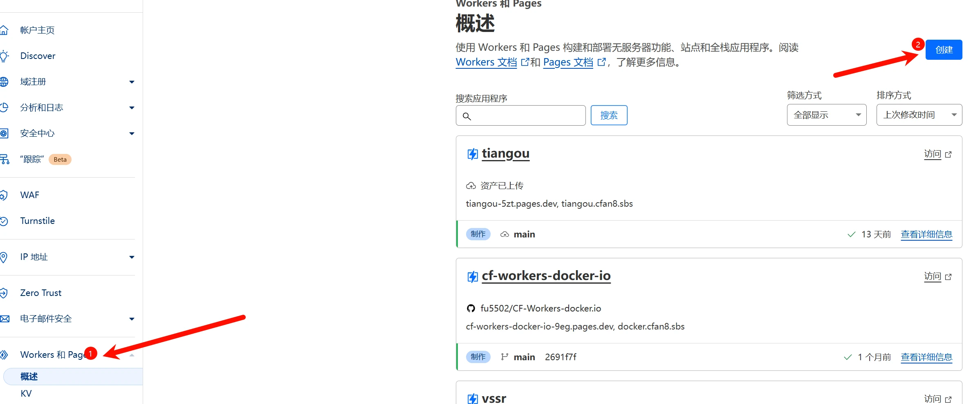Open 查看详细信息 for cf-workers-docker-io
The height and width of the screenshot is (404, 980).
pyautogui.click(x=926, y=357)
